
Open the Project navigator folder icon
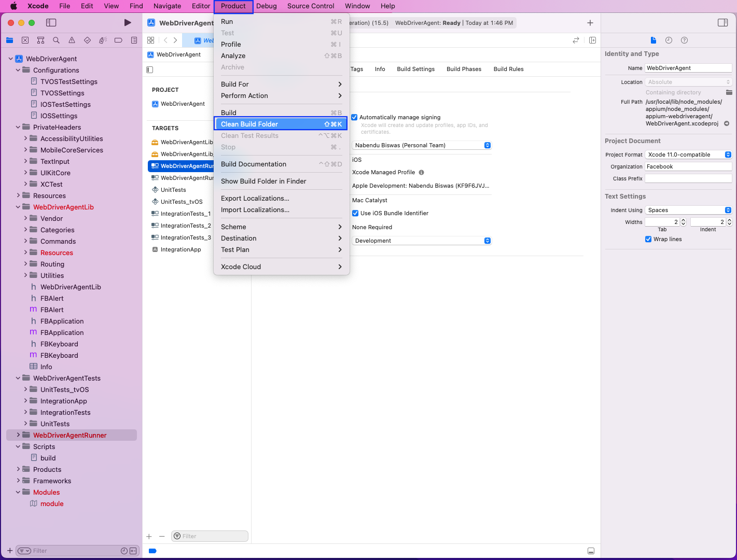coord(9,40)
